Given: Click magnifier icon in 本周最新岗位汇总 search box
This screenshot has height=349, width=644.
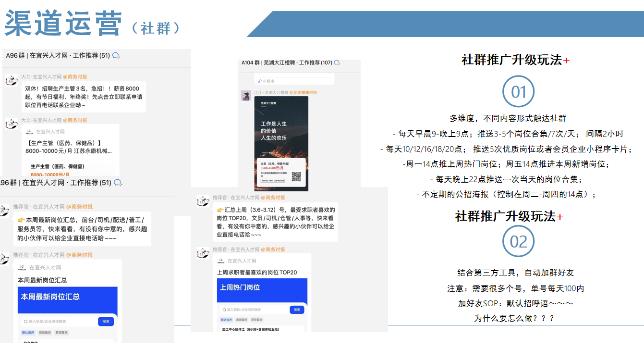Looking at the screenshot, I should tap(25, 321).
